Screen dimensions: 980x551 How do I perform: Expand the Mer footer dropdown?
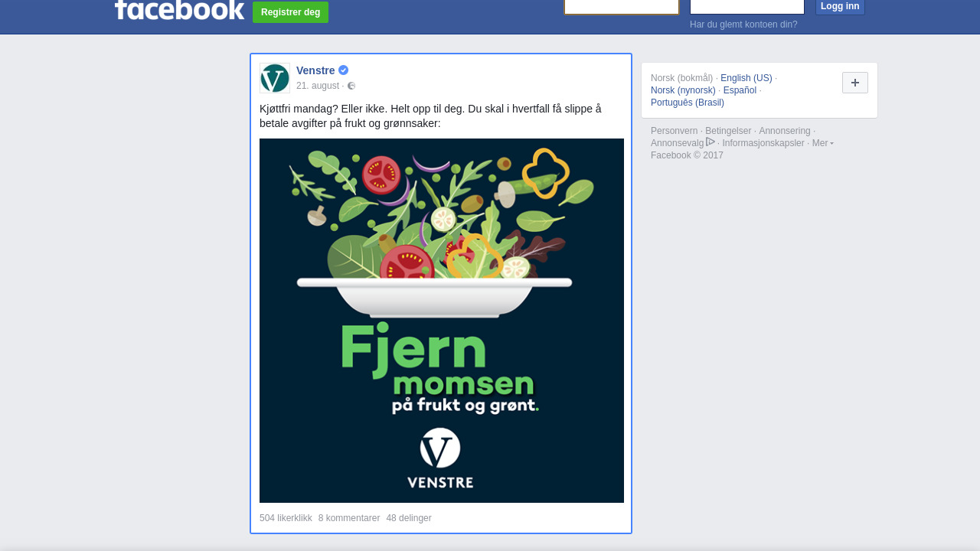pyautogui.click(x=822, y=143)
